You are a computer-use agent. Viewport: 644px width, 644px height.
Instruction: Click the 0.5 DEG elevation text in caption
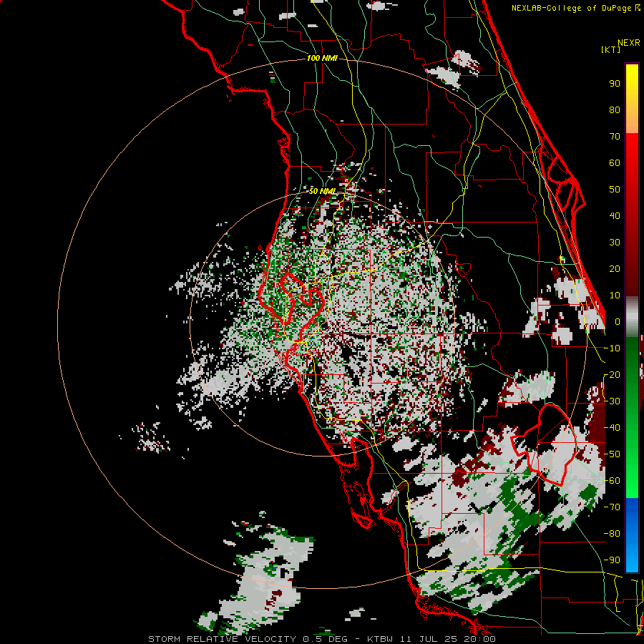[x=325, y=639]
